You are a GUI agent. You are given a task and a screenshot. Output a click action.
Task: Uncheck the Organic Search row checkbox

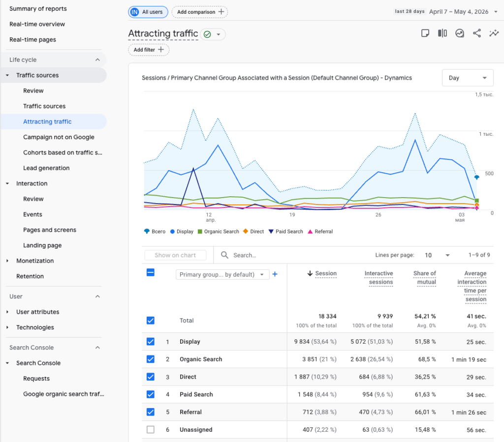pos(151,359)
